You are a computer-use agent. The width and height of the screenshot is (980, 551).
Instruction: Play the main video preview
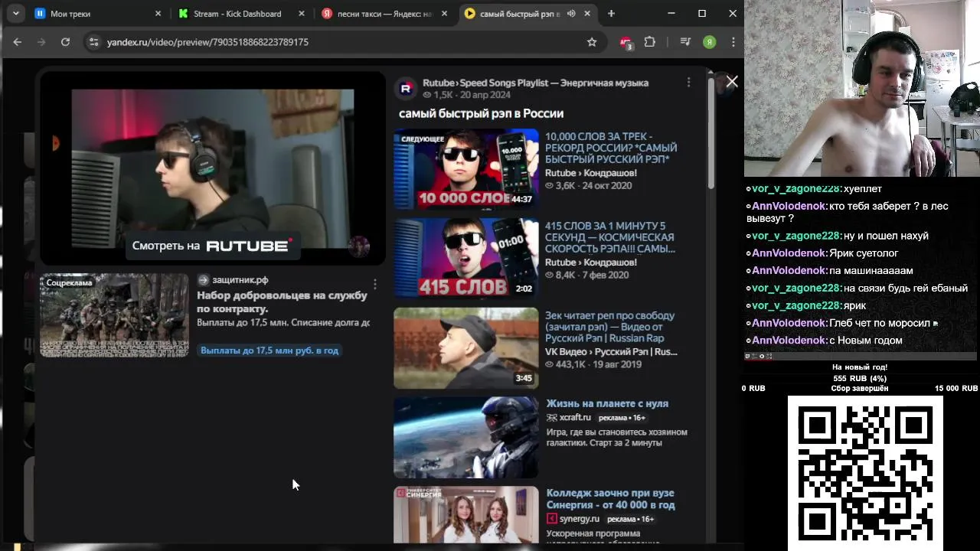pyautogui.click(x=213, y=168)
